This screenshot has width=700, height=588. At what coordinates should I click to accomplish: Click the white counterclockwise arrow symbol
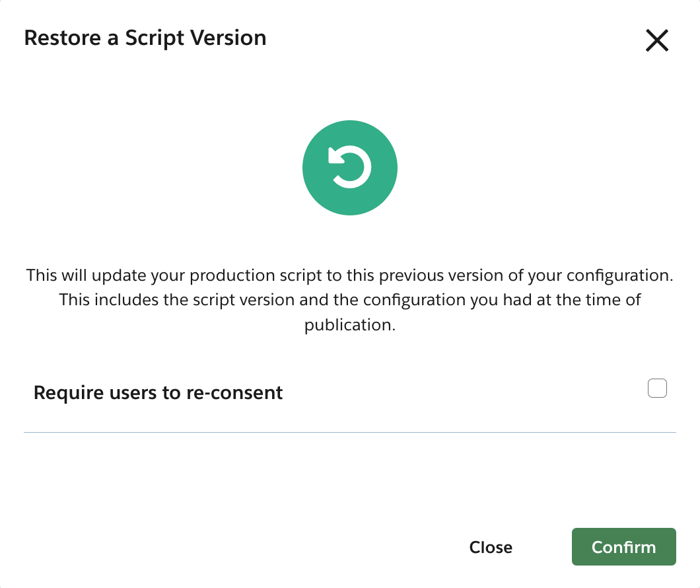coord(350,167)
